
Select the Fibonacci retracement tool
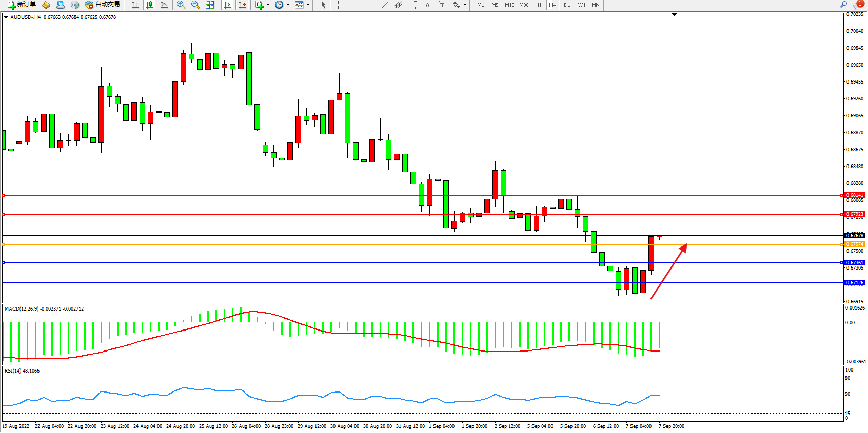[413, 5]
